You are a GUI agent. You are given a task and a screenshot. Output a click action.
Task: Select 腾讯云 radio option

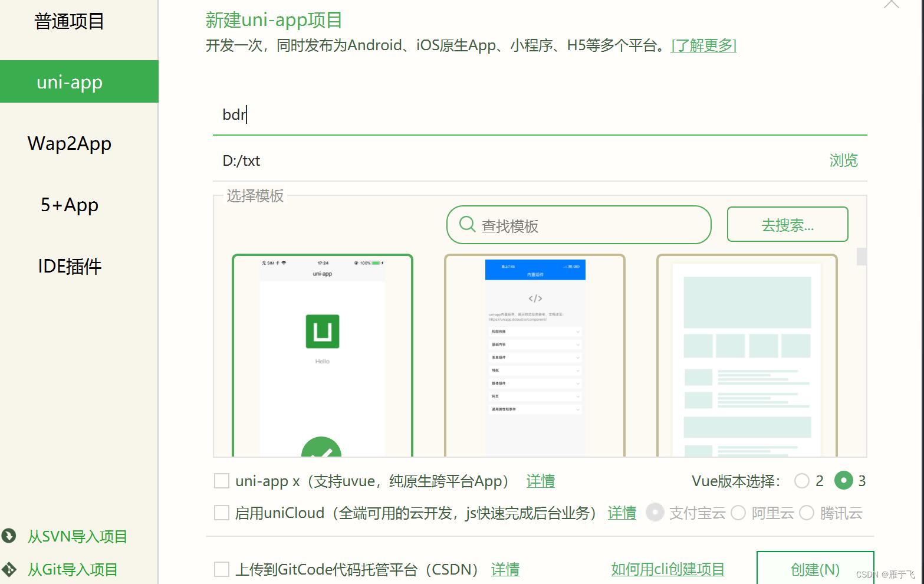[x=807, y=513]
